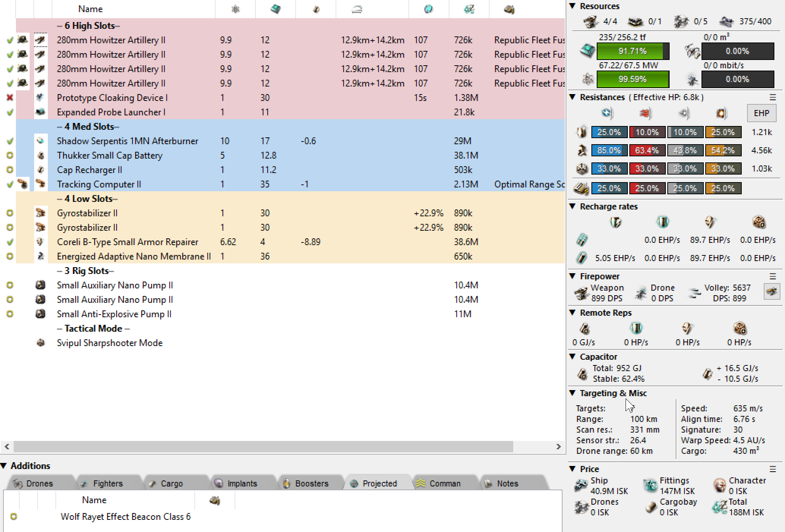
Task: Toggle Prototype Cloaking Device state marker
Action: pyautogui.click(x=10, y=98)
